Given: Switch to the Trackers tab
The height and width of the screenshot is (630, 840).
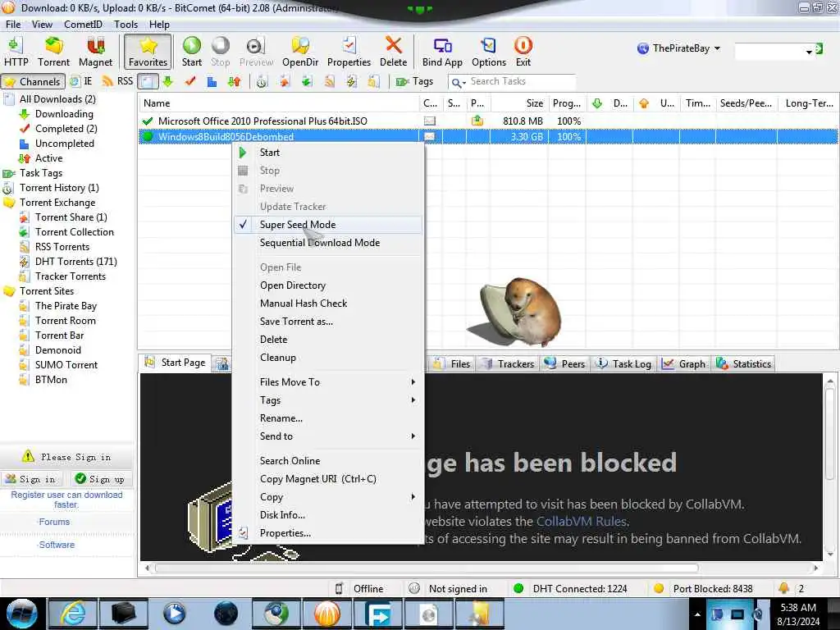Looking at the screenshot, I should click(509, 363).
